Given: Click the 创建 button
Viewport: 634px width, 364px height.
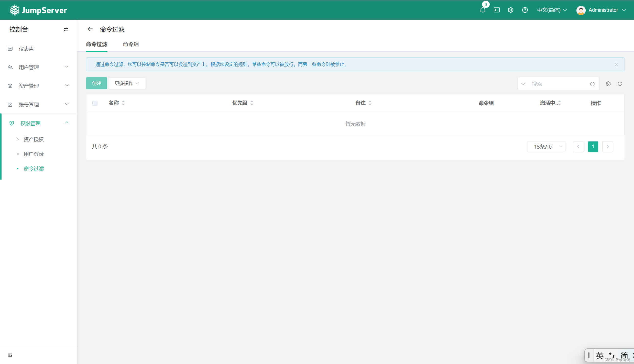Looking at the screenshot, I should click(96, 83).
